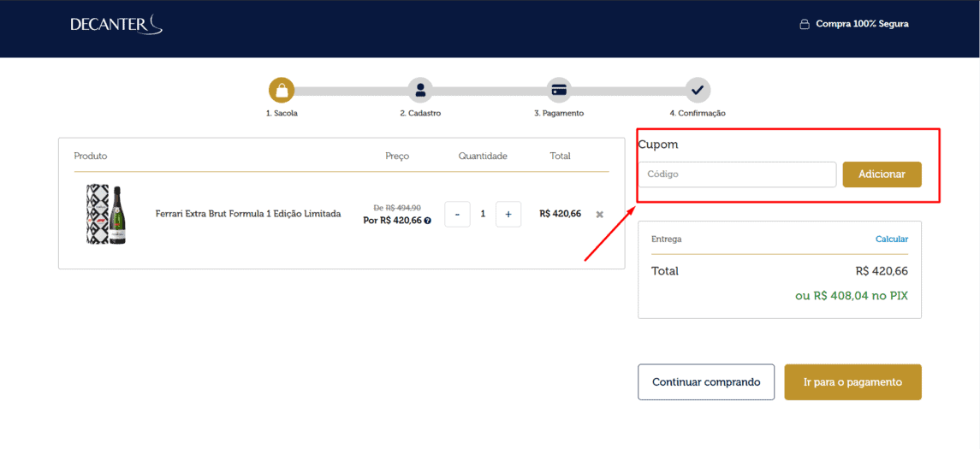This screenshot has height=449, width=980.
Task: Click the '2. Cadastro' step label
Action: 420,114
